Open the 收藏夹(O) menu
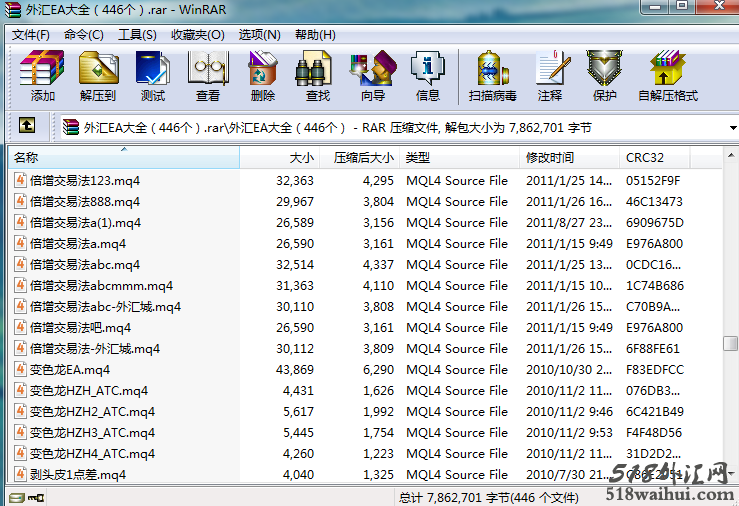739x506 pixels. [197, 35]
